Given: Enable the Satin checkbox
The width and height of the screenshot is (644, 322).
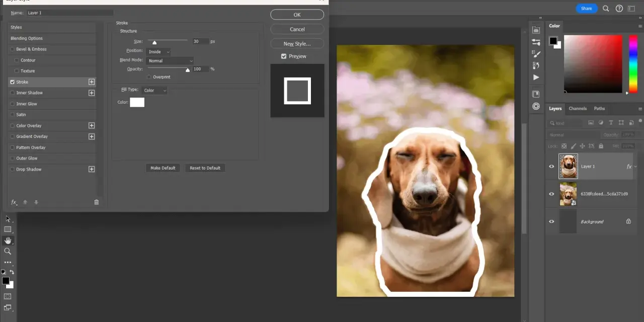Looking at the screenshot, I should point(13,115).
